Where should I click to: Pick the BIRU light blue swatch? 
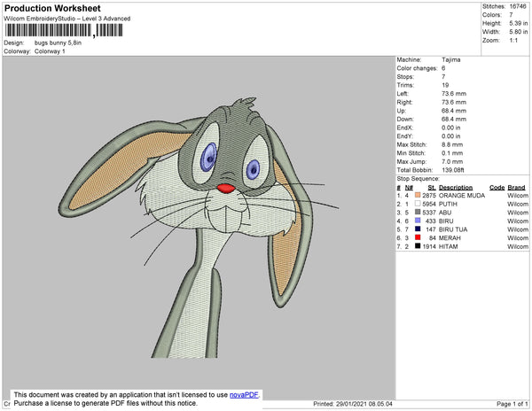(x=418, y=221)
